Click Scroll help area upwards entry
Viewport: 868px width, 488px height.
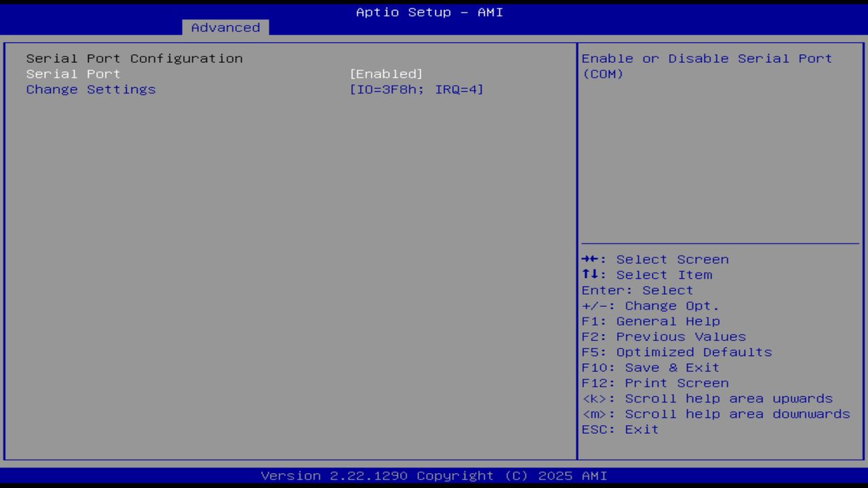pos(707,399)
